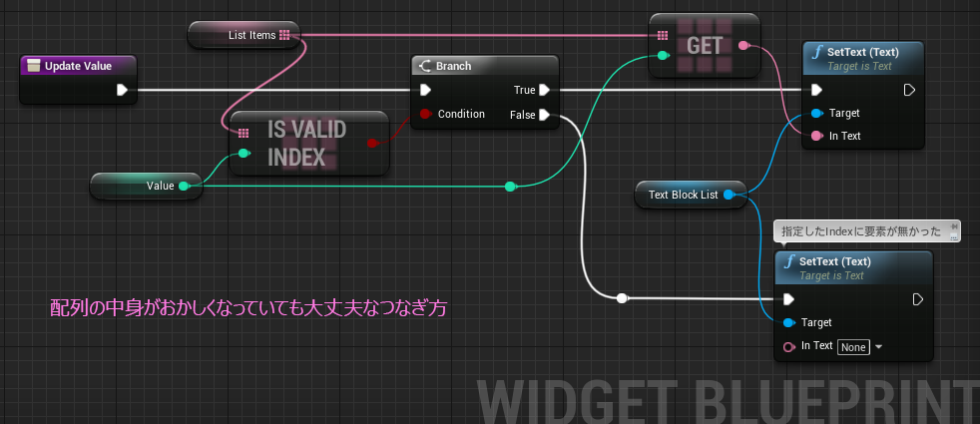This screenshot has height=424, width=980.
Task: Select the IS VALID INDEX node
Action: pos(309,143)
